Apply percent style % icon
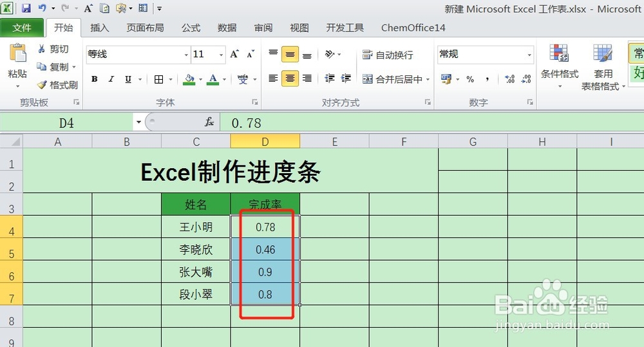Screen dimensions: 644x347 [470, 79]
